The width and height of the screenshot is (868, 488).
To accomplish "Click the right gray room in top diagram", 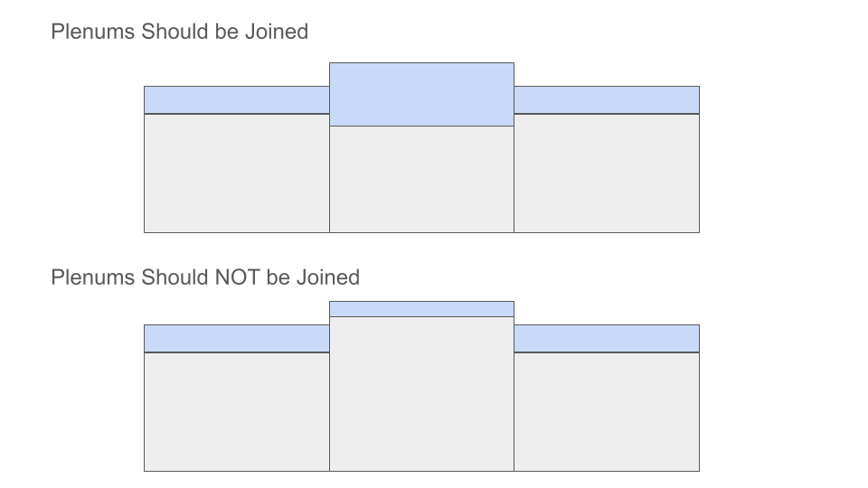I will [x=606, y=173].
